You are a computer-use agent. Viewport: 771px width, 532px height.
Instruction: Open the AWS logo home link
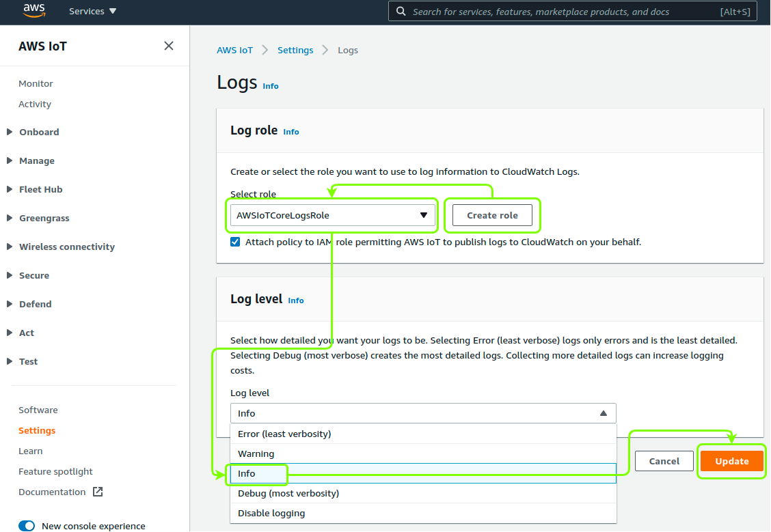tap(34, 11)
